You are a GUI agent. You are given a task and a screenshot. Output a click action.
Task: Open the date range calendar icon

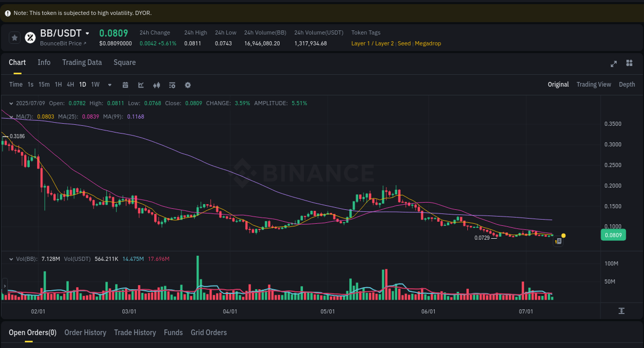(x=125, y=85)
